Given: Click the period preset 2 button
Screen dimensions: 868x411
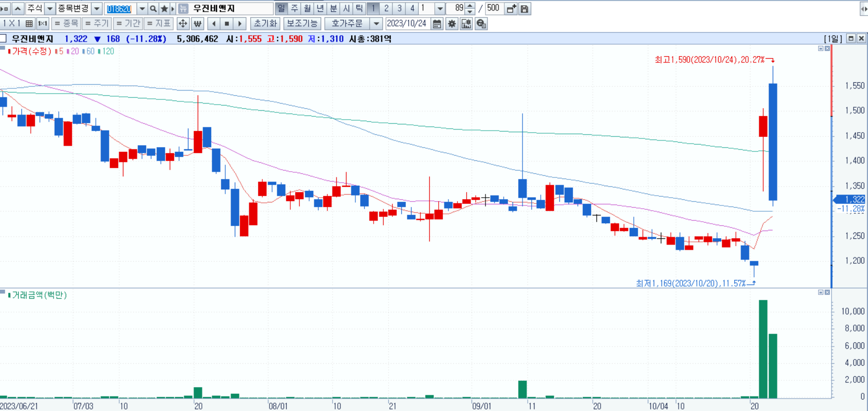Looking at the screenshot, I should (x=386, y=8).
